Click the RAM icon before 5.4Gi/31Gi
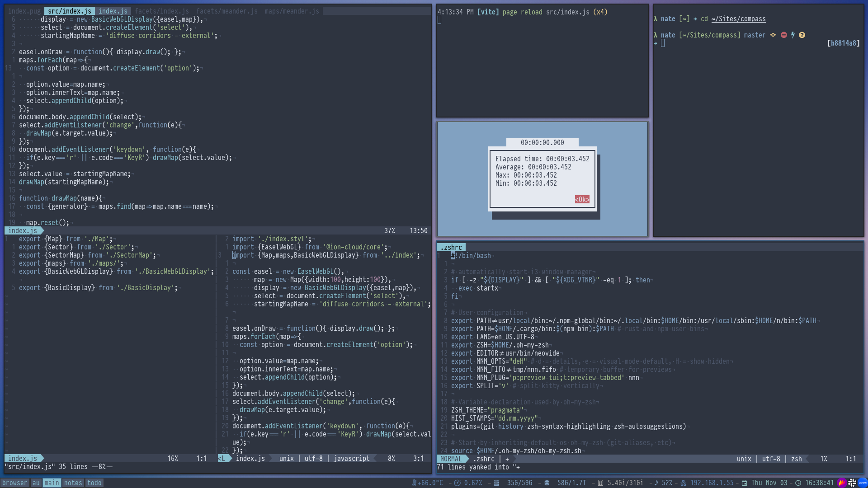Viewport: 868px width, 488px height. click(x=600, y=483)
